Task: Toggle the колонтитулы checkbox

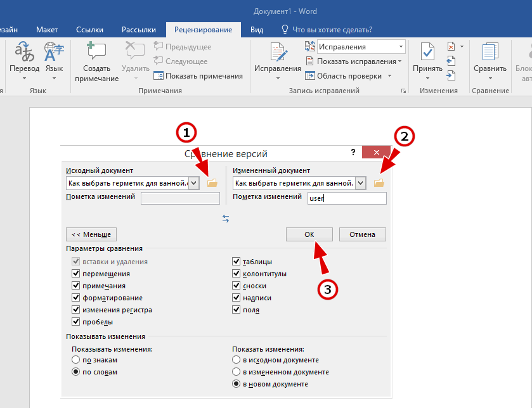Action: point(236,274)
